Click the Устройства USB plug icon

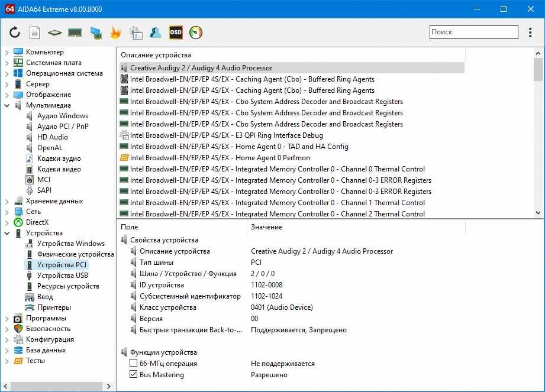(x=30, y=276)
